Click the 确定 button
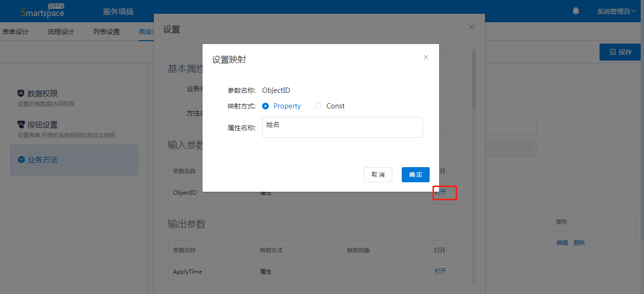 tap(415, 175)
